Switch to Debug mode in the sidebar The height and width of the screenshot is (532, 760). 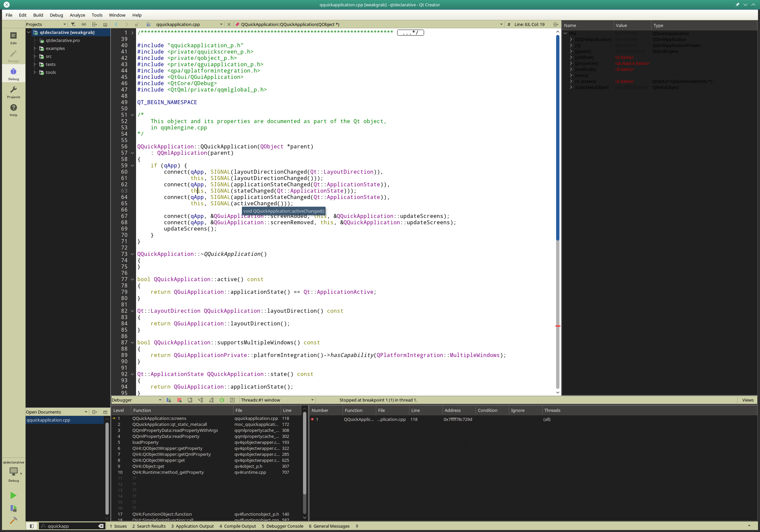(x=13, y=74)
